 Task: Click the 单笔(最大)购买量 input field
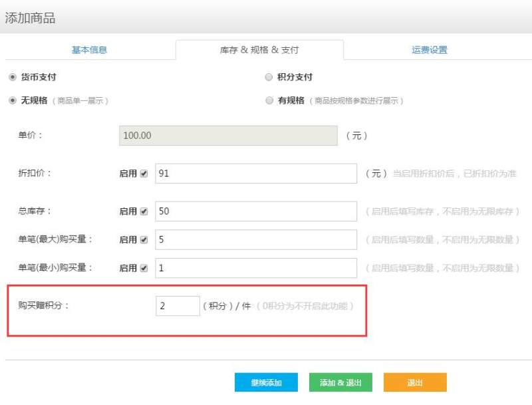pos(256,239)
